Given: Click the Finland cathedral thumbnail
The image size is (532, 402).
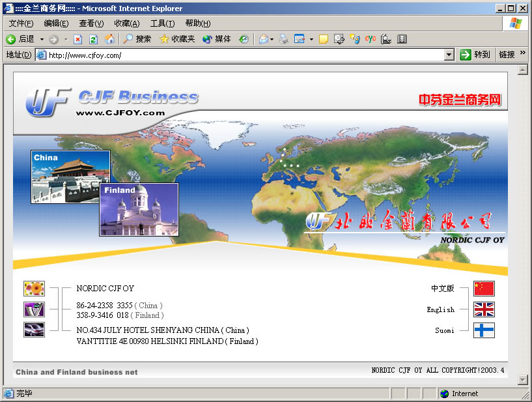Looking at the screenshot, I should tap(139, 210).
